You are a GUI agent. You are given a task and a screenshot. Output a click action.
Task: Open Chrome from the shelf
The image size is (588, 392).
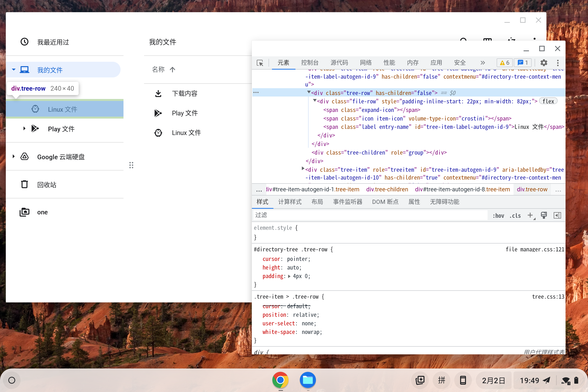tap(280, 380)
